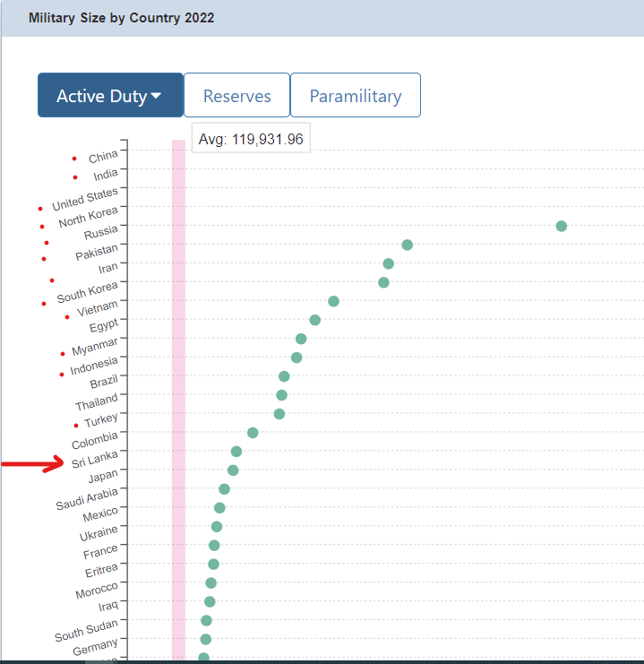
Task: Click the pink average bar
Action: pyautogui.click(x=178, y=400)
